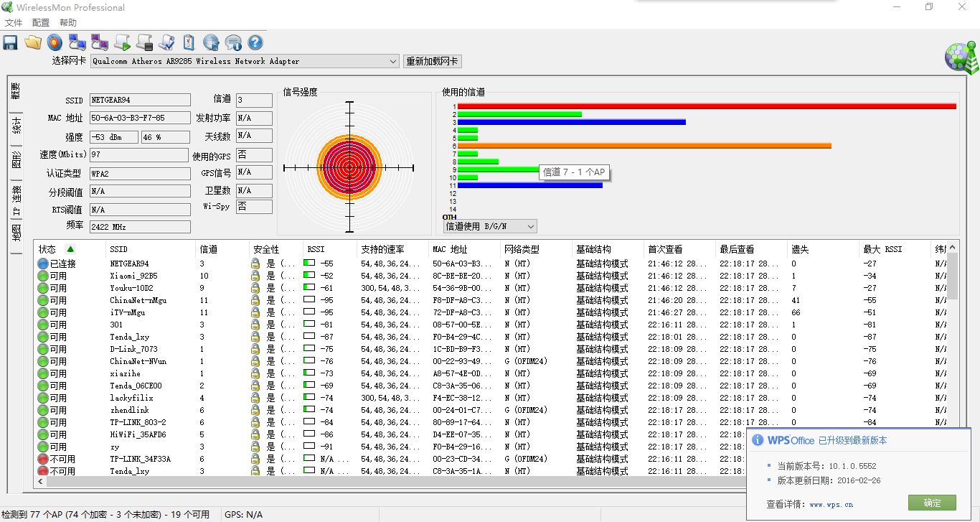Click the scroll with checkmark icon
Viewport: 980px width, 522px height.
coord(166,42)
